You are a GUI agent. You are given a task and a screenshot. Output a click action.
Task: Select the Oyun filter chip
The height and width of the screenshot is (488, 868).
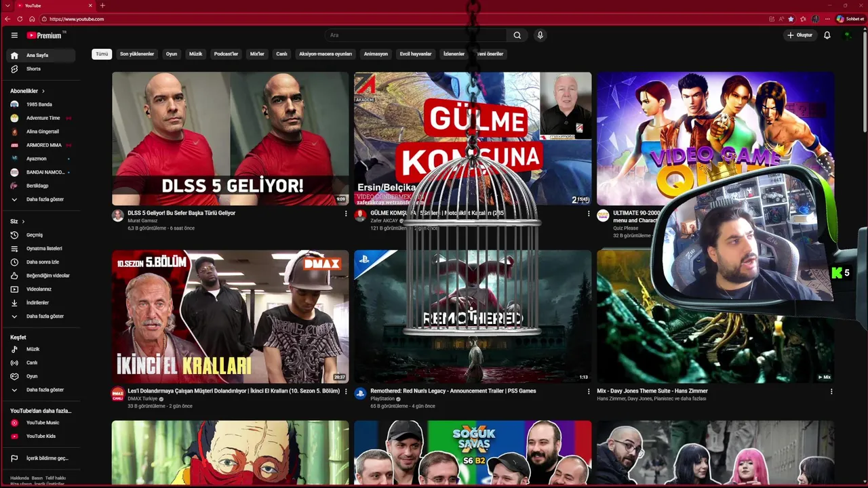pyautogui.click(x=172, y=54)
